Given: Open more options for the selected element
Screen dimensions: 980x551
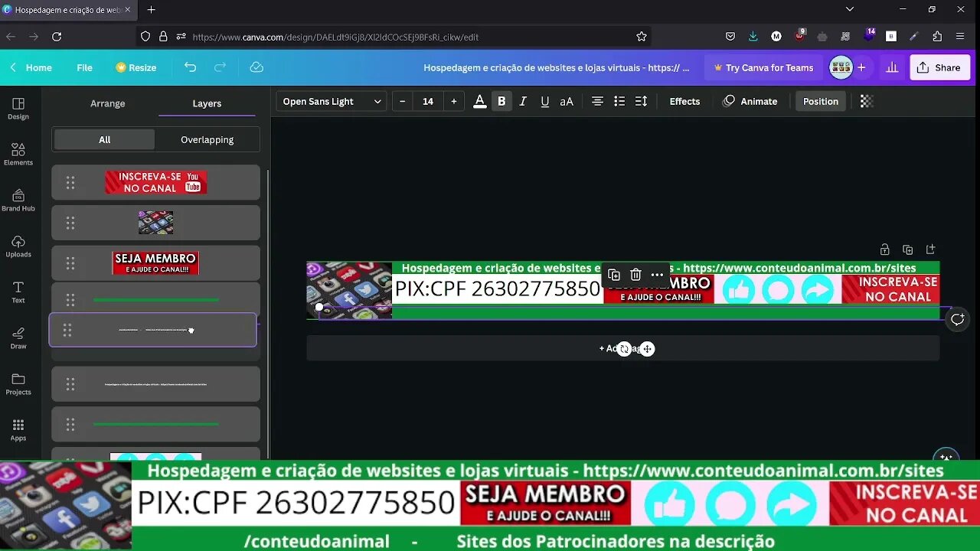Looking at the screenshot, I should (657, 275).
